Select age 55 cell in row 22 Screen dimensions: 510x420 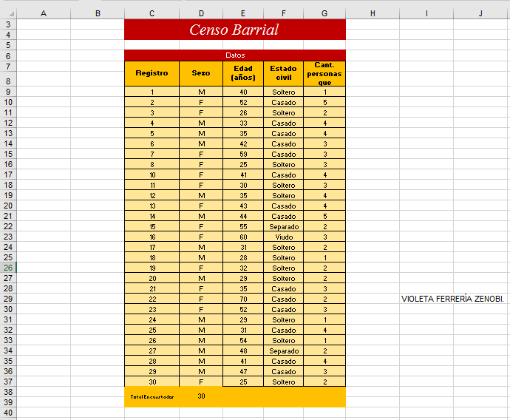(243, 227)
